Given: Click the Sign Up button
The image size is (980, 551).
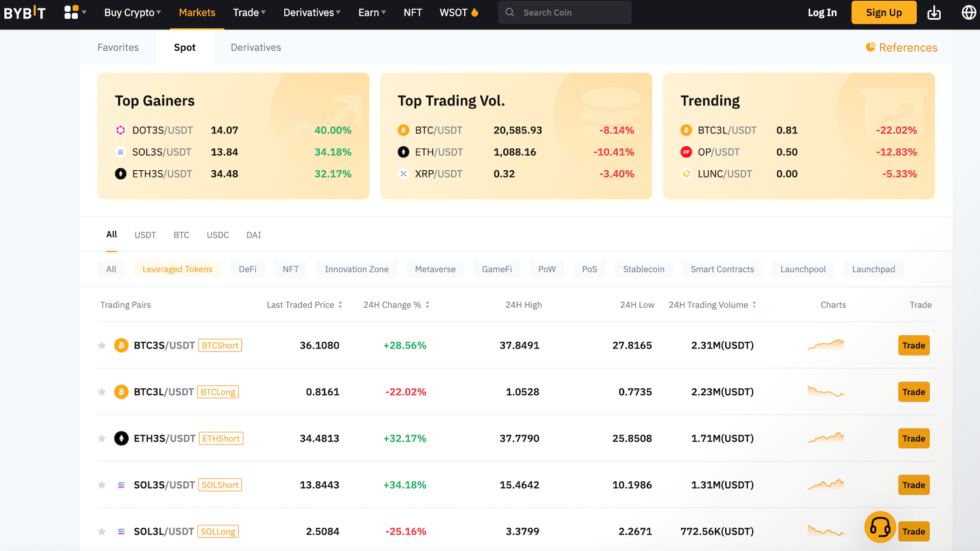Looking at the screenshot, I should 884,12.
